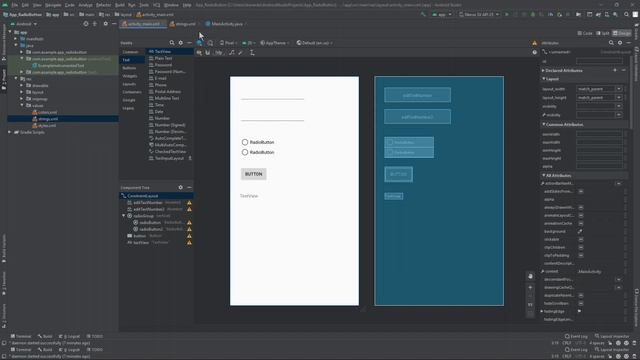Select the second RadioButton in the design preview
Screen dimensions: 640x360
[258, 152]
